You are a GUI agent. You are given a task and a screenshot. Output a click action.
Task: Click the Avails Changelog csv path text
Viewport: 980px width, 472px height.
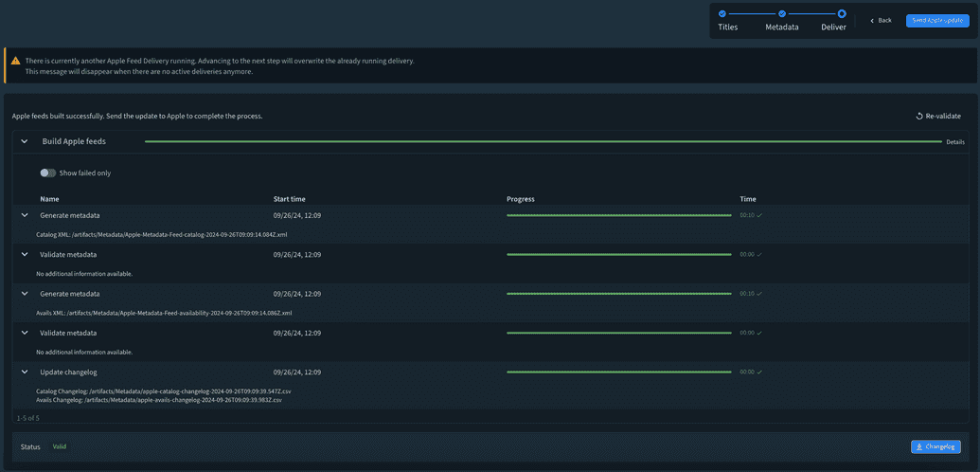pyautogui.click(x=159, y=399)
